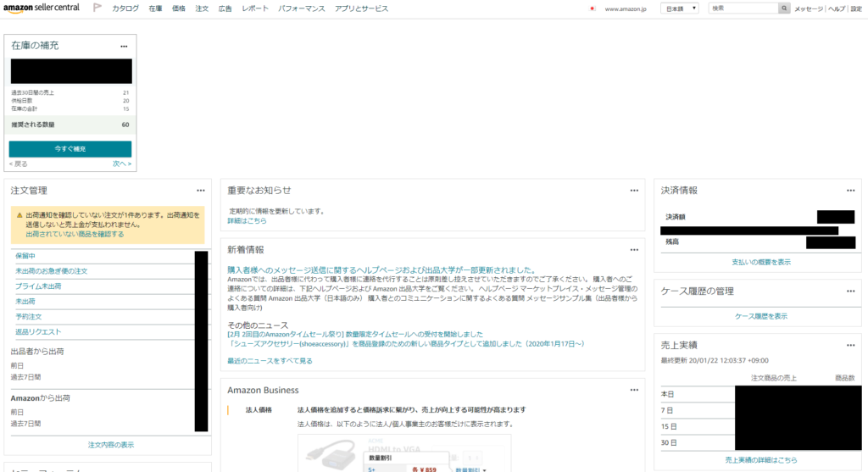Open the 重要なお知らせ panel options menu

634,191
